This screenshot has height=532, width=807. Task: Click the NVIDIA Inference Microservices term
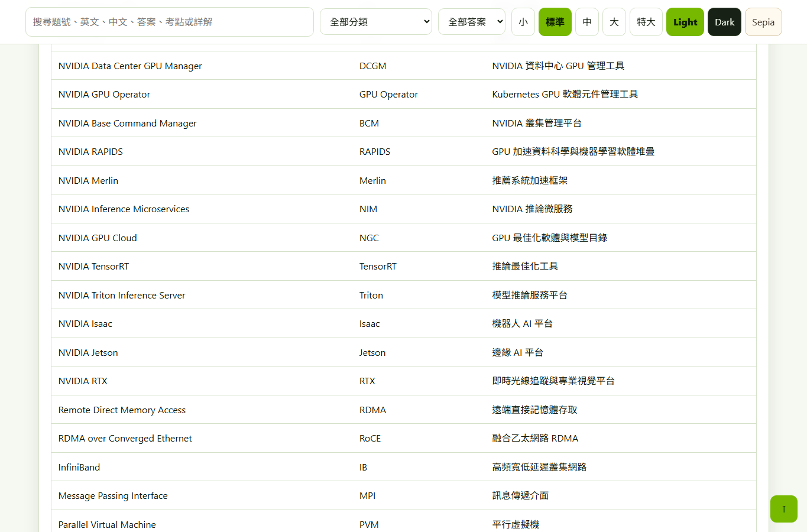[x=124, y=209]
